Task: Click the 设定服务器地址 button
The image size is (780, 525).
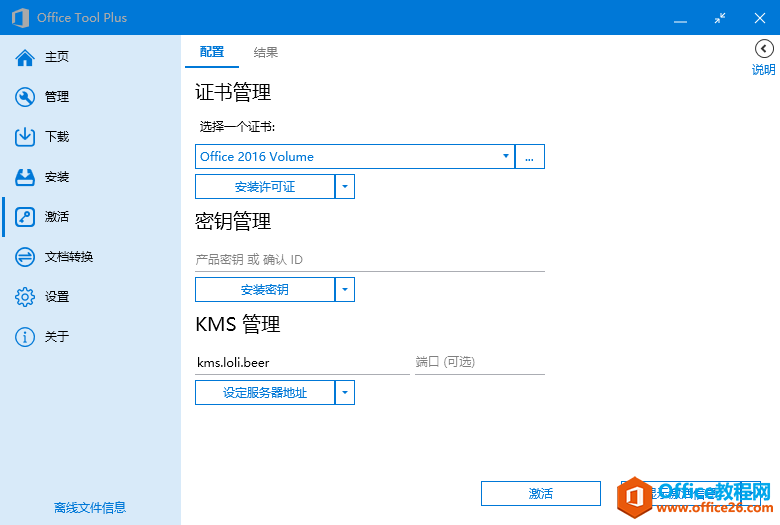Action: [x=265, y=393]
